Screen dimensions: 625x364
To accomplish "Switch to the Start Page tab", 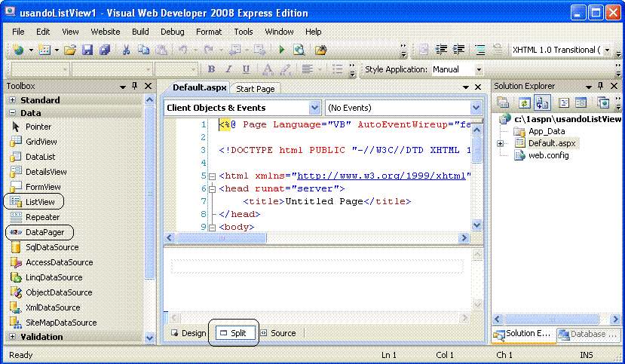I will [x=255, y=89].
